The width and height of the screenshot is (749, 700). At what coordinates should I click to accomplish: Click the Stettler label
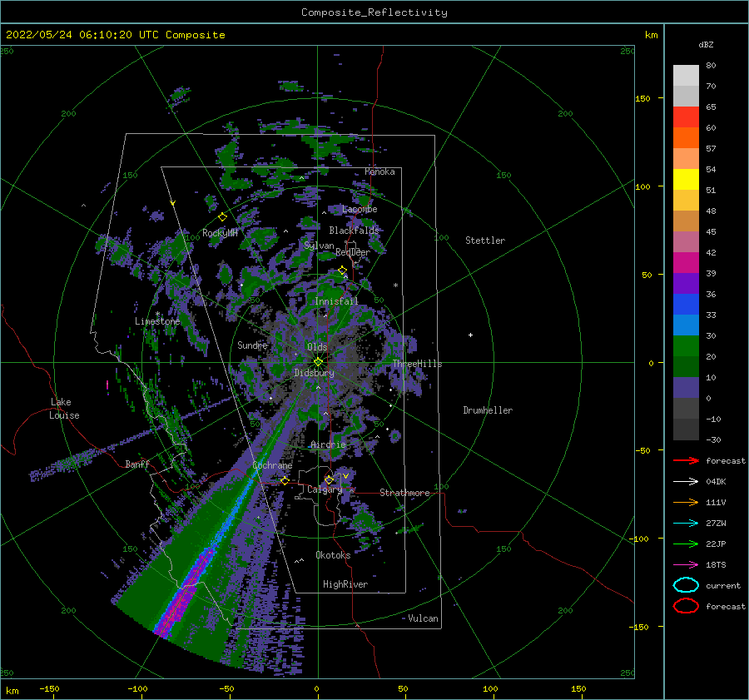[x=485, y=241]
